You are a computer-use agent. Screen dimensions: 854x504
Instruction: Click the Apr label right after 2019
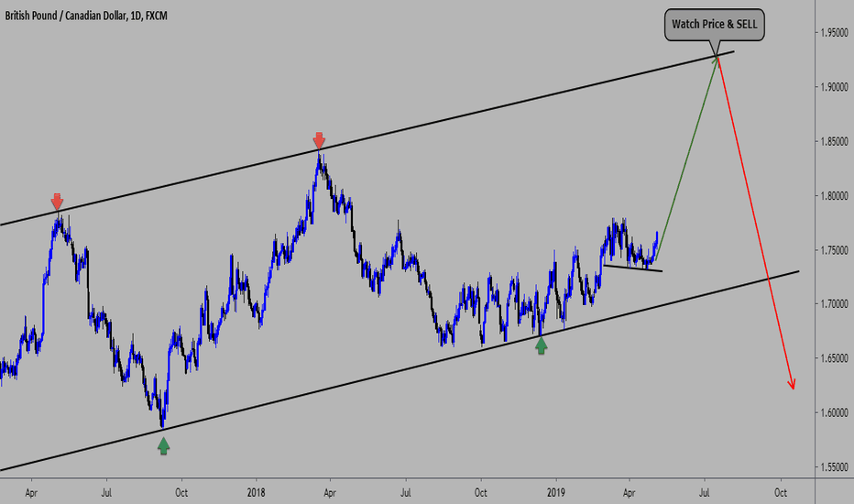click(x=630, y=493)
